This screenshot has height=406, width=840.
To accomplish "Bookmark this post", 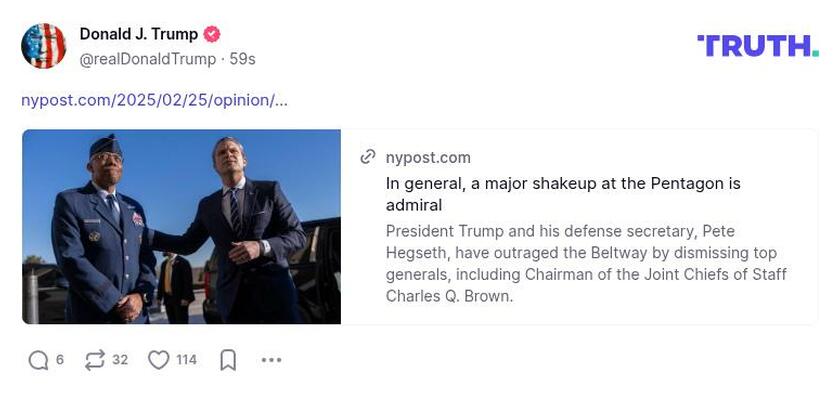I will pos(228,360).
